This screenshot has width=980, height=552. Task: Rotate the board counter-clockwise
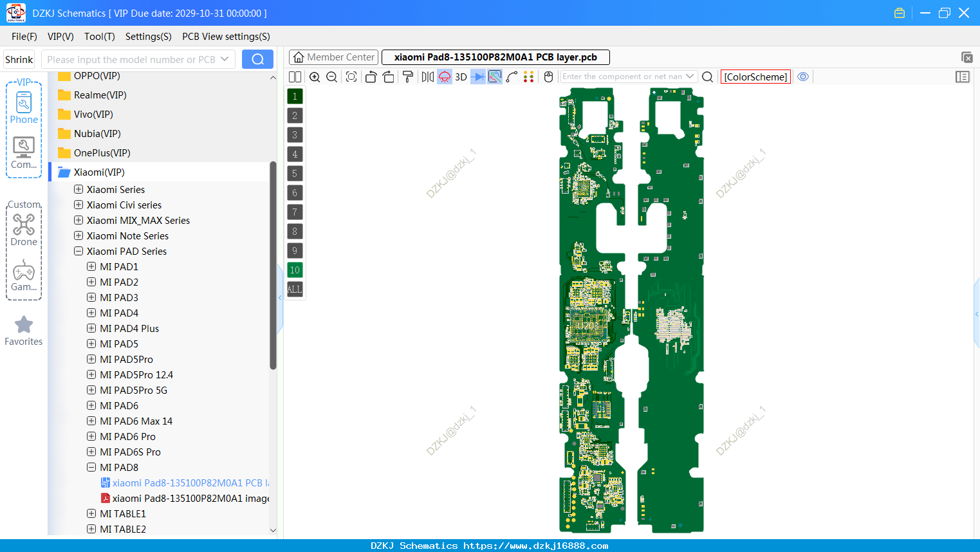coord(371,77)
